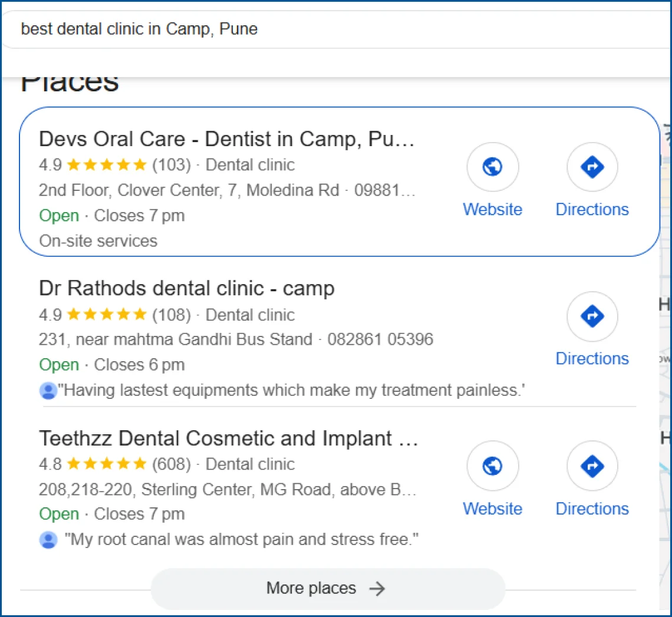This screenshot has width=672, height=617.
Task: Click star rating of Teethzz Dental (608)
Action: click(106, 464)
